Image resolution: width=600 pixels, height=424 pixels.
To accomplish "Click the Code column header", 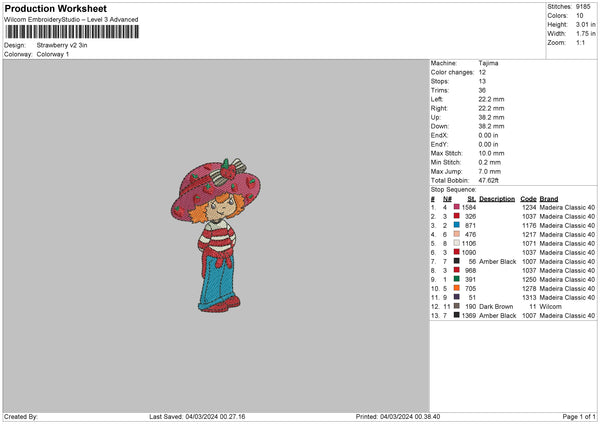I will 528,197.
